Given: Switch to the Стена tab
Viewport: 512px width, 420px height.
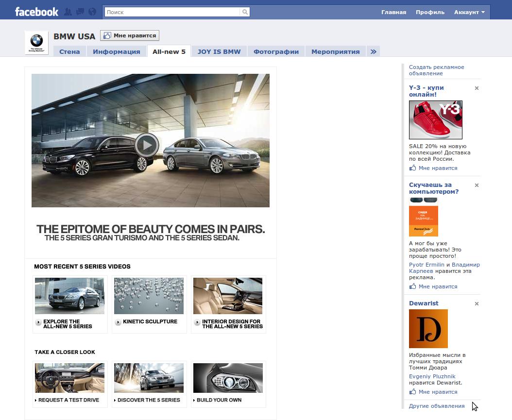Looking at the screenshot, I should pyautogui.click(x=69, y=51).
